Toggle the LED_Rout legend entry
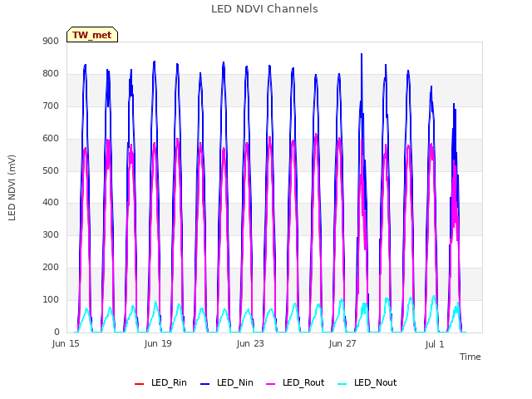Image resolution: width=532 pixels, height=399 pixels. [295, 382]
